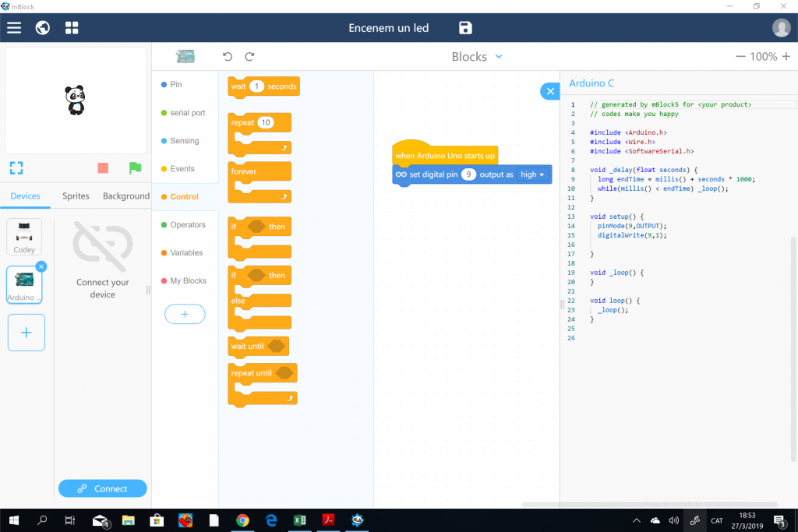Open Chrome from the Windows taskbar

click(242, 520)
